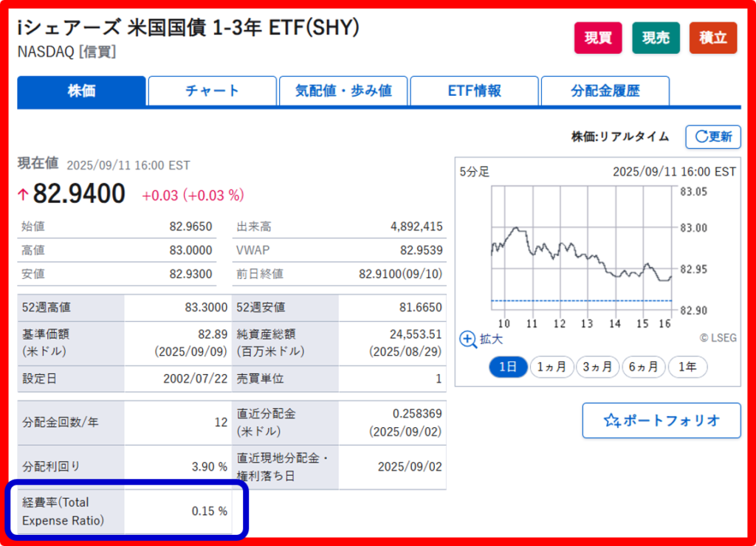Refresh prices with the 更新 button
The height and width of the screenshot is (546, 756).
[x=713, y=136]
